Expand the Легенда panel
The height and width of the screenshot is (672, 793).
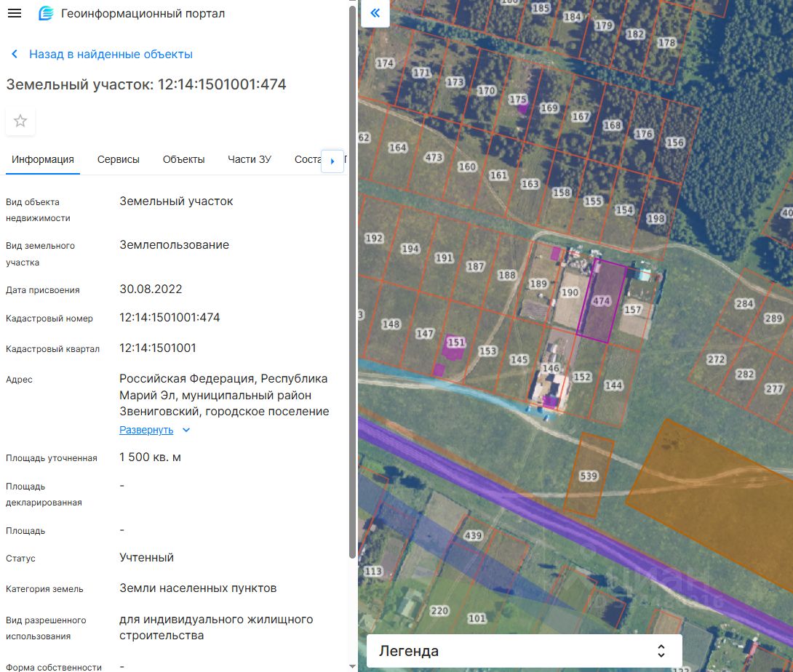(x=524, y=651)
